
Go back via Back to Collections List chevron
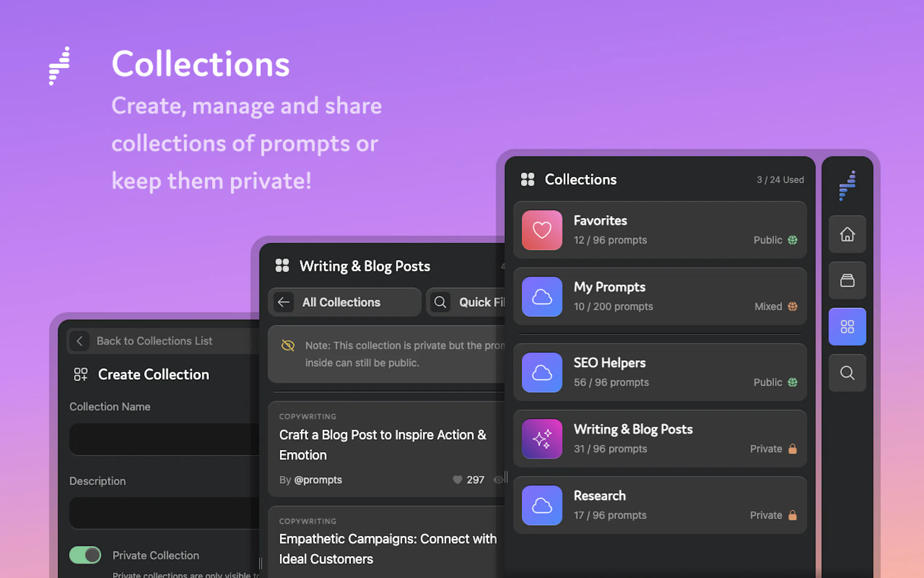(x=79, y=341)
